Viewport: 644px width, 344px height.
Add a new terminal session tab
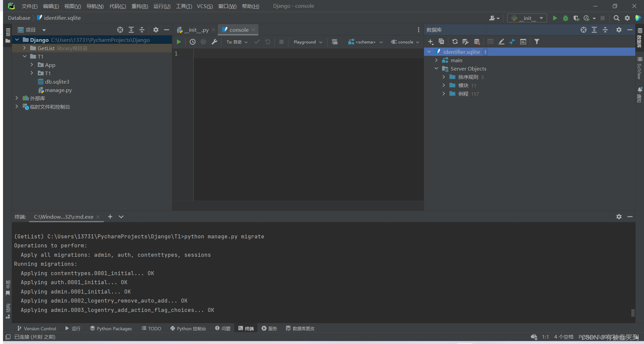[110, 217]
